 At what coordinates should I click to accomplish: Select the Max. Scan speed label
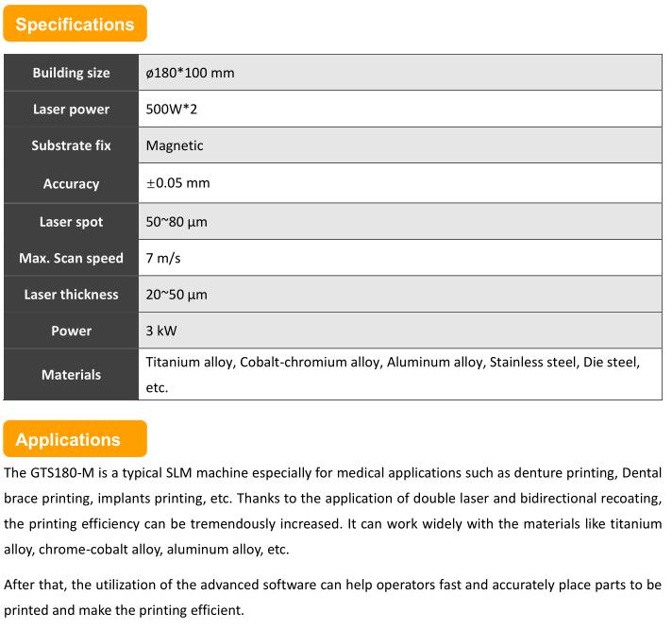click(x=71, y=258)
